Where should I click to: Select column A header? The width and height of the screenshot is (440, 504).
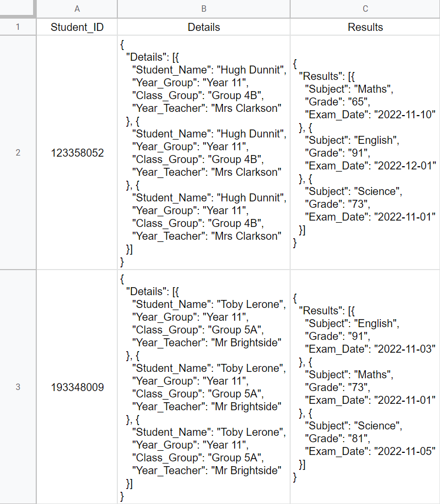point(77,9)
